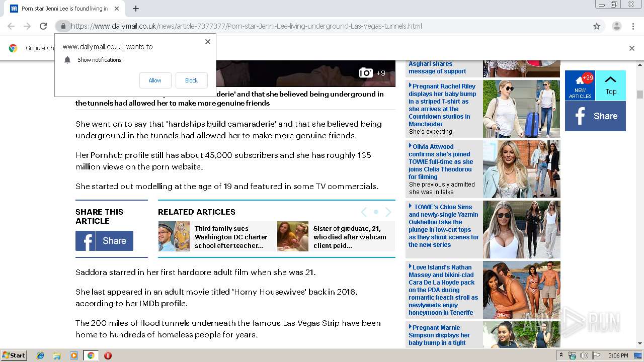Allow dailymail.co.uk notifications
Image resolution: width=644 pixels, height=362 pixels.
point(155,80)
